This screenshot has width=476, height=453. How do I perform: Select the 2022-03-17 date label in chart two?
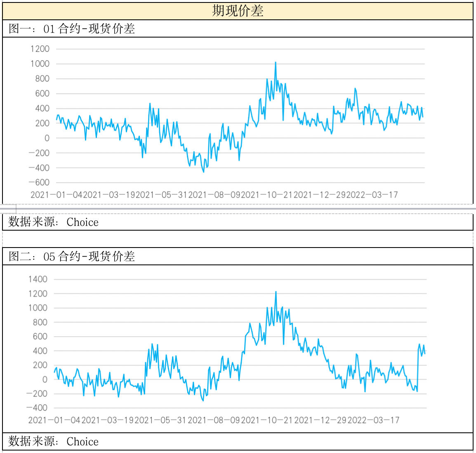374,420
